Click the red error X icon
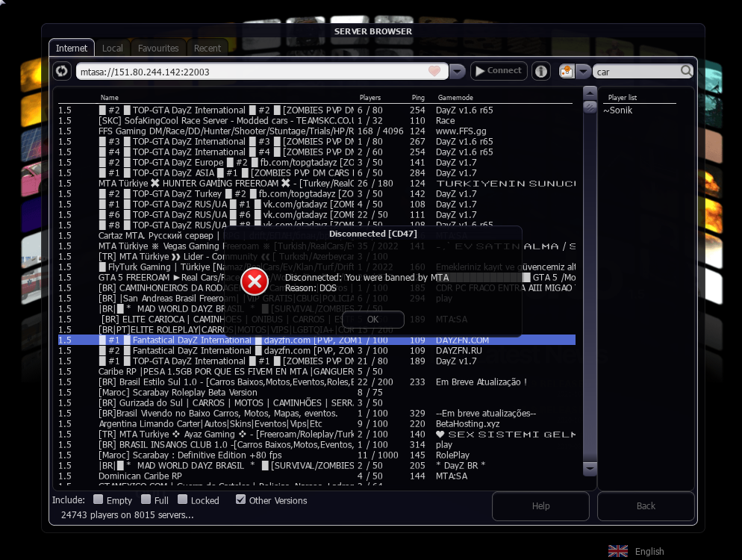742x560 pixels. pyautogui.click(x=255, y=281)
